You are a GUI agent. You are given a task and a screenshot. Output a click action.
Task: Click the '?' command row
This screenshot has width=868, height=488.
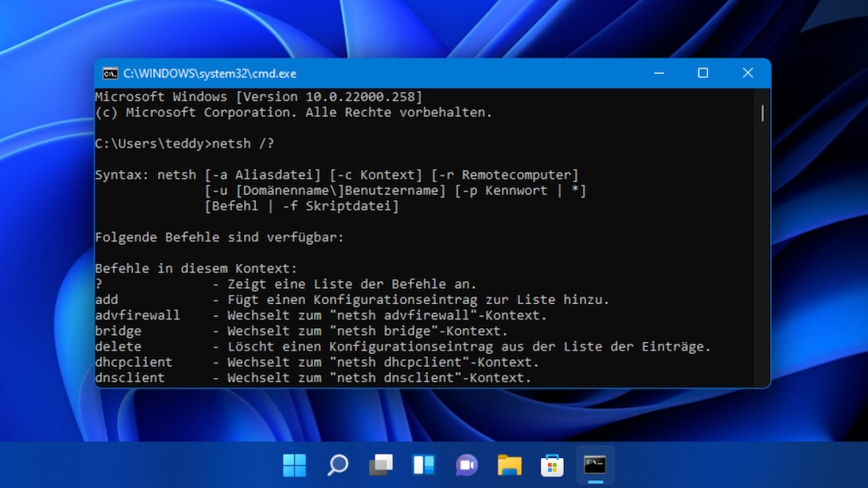[285, 284]
